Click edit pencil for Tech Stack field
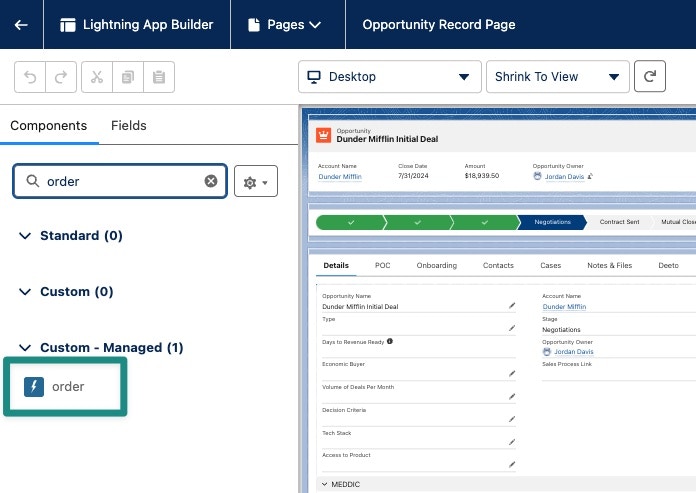696x493 pixels. (512, 442)
